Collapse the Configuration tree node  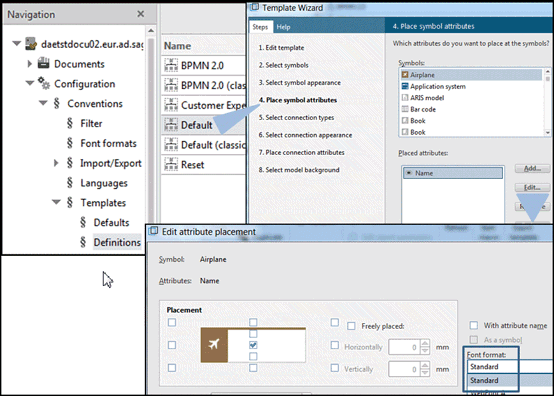30,83
